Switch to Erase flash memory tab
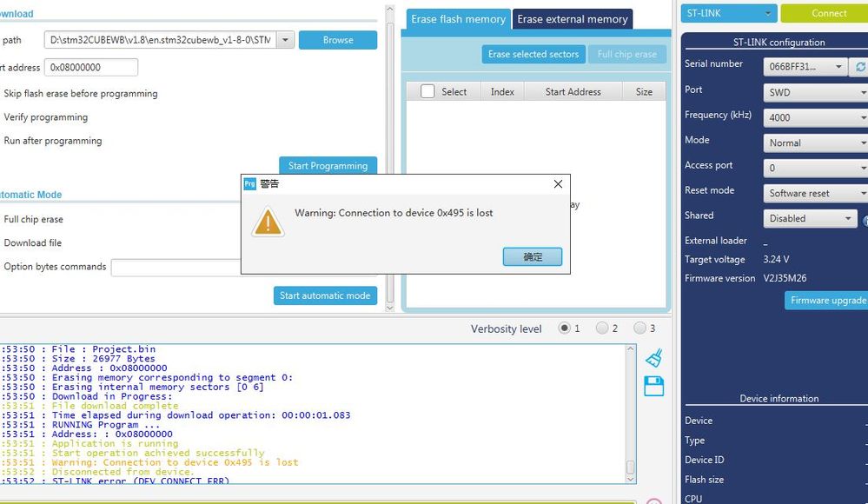The height and width of the screenshot is (504, 868). tap(459, 19)
